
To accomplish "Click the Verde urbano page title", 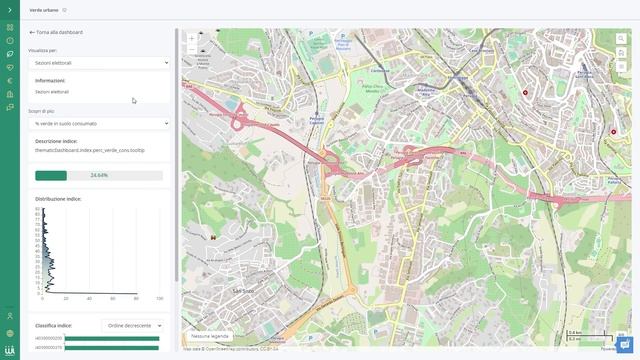I will coord(44,10).
